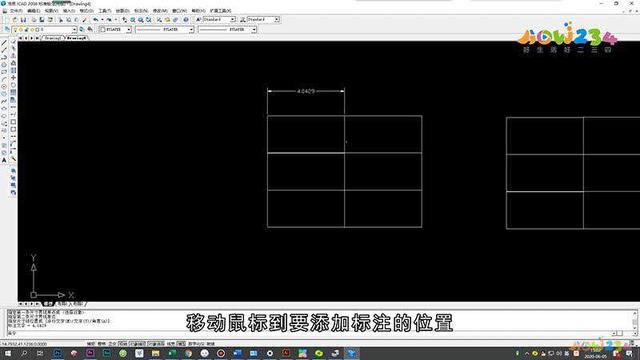Toggle the Snap mode in status bar
The width and height of the screenshot is (640, 360).
[91, 344]
